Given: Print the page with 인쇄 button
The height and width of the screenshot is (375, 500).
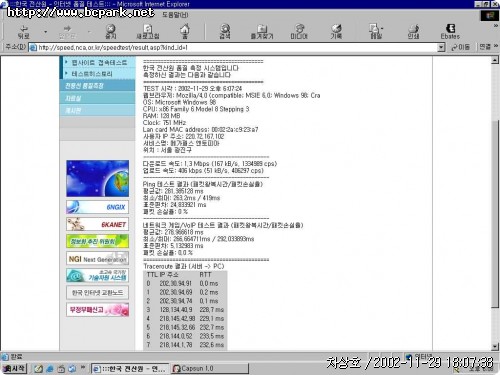Looking at the screenshot, I should pyautogui.click(x=413, y=32).
